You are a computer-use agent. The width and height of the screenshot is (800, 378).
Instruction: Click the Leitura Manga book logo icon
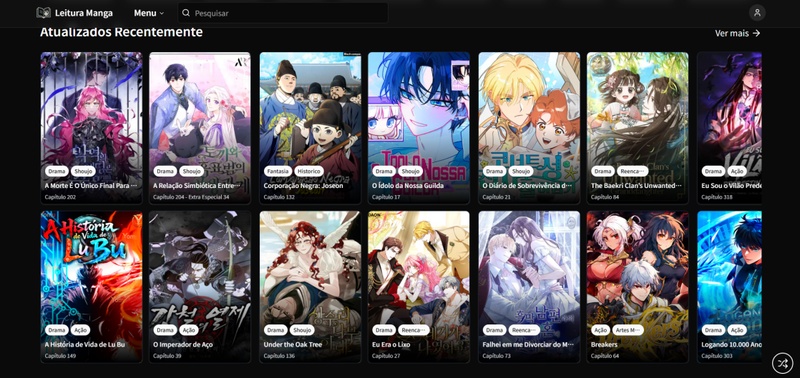tap(43, 13)
